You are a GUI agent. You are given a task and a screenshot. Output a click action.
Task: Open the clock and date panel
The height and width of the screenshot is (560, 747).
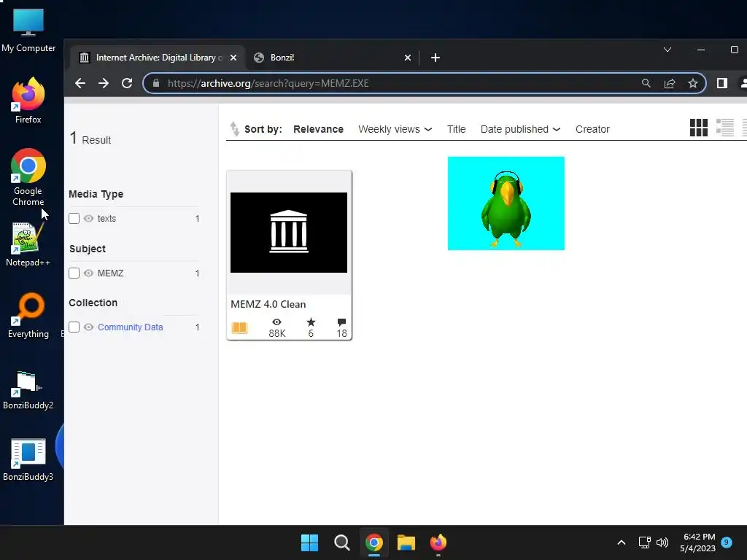click(x=697, y=542)
